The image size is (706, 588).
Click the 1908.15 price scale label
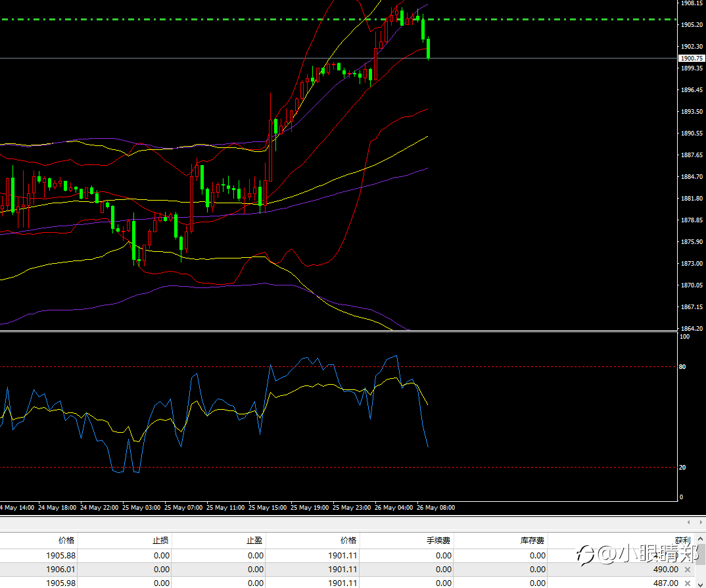point(692,3)
